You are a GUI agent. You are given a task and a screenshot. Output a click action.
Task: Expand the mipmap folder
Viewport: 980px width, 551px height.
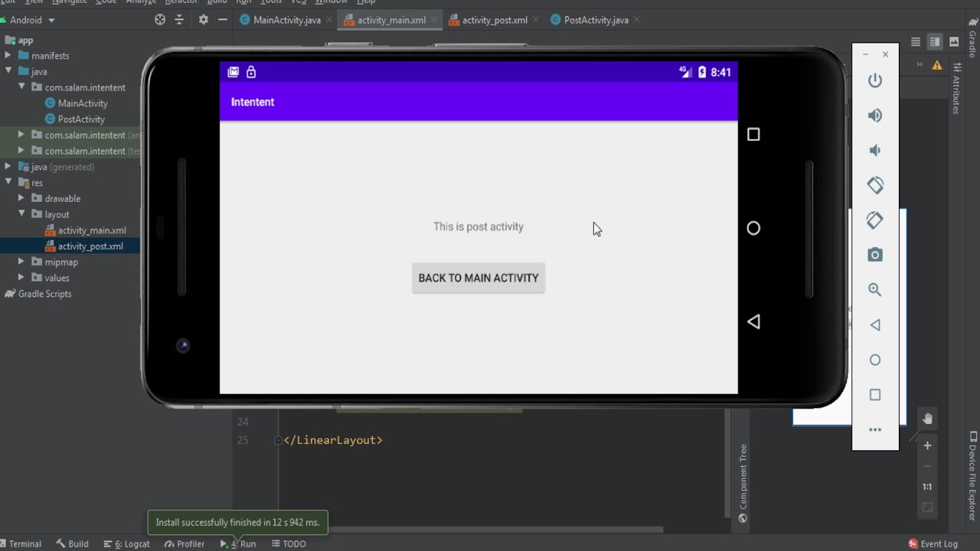21,262
